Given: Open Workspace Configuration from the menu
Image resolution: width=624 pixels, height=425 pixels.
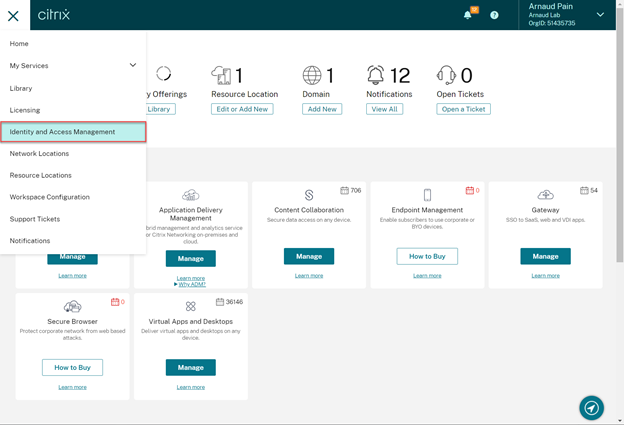Looking at the screenshot, I should [x=49, y=197].
